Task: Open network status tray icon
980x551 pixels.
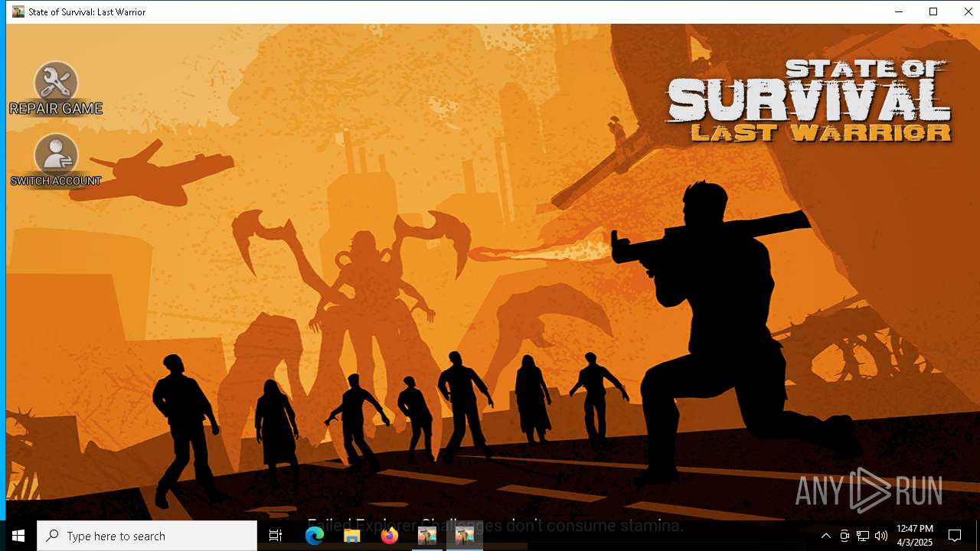Action: click(x=863, y=536)
